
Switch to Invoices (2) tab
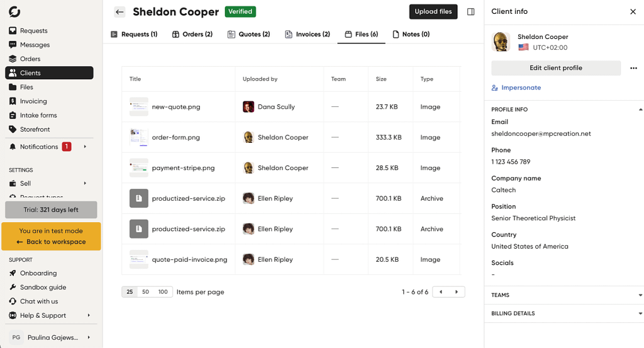coord(308,34)
